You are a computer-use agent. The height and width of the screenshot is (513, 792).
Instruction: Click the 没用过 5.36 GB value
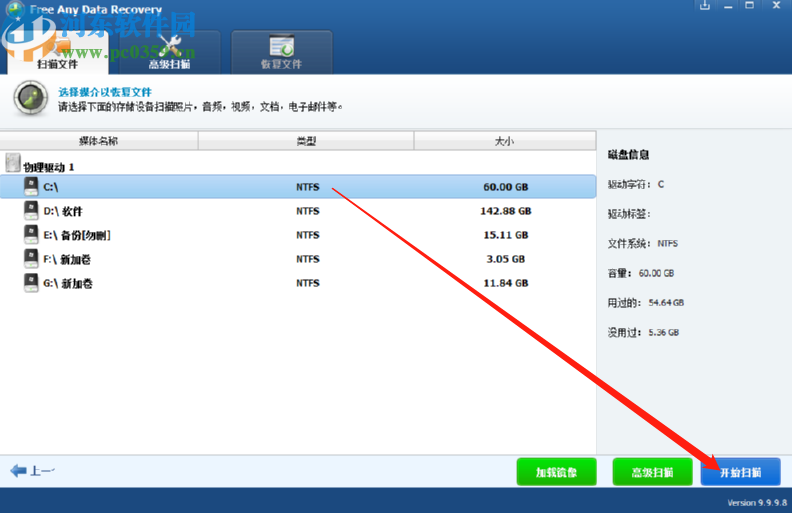click(664, 333)
